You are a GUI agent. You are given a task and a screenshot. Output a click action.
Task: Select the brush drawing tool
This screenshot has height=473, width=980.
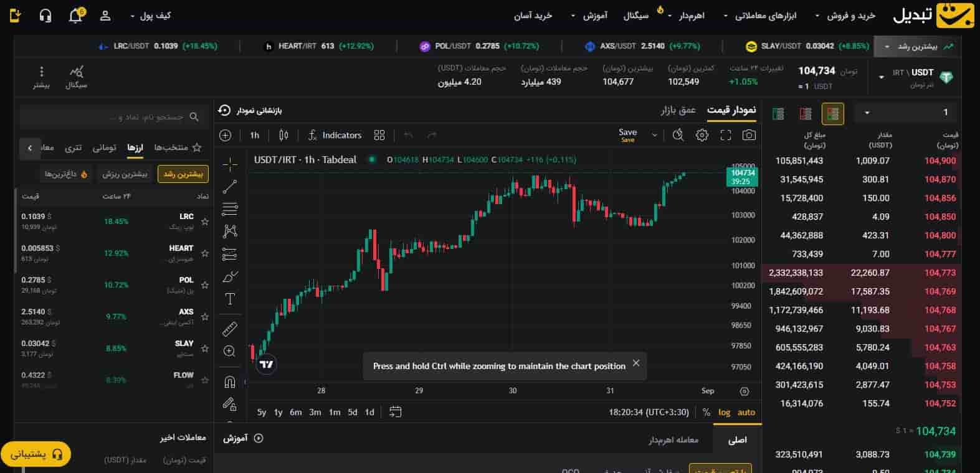coord(230,276)
